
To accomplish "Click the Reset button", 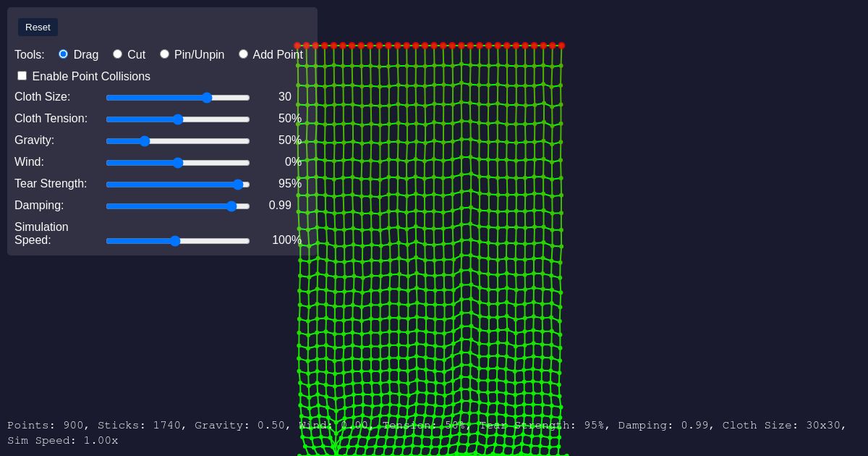I will coord(38,28).
